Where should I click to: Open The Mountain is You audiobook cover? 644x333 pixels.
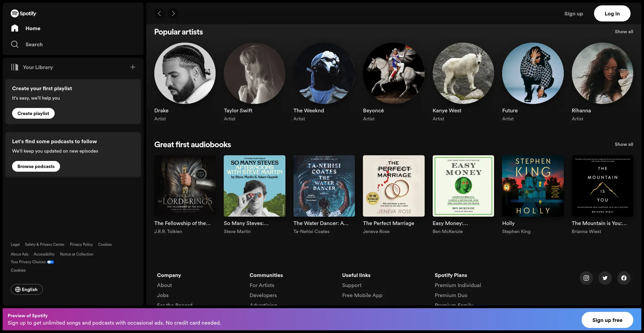602,186
